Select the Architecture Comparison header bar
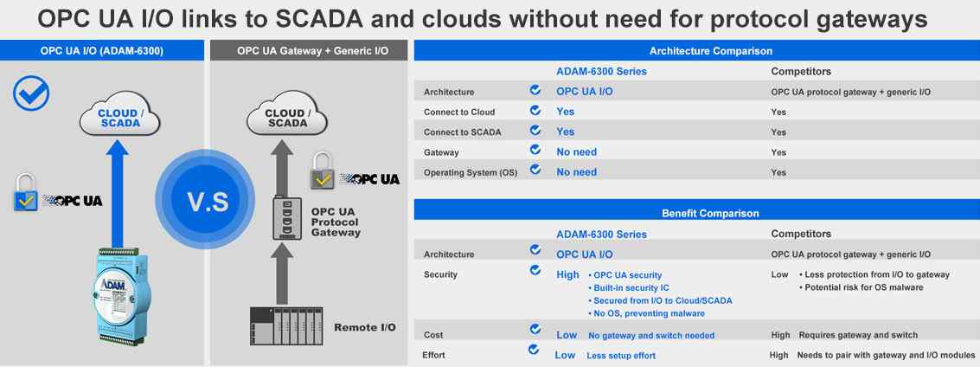Image resolution: width=980 pixels, height=367 pixels. (x=697, y=51)
